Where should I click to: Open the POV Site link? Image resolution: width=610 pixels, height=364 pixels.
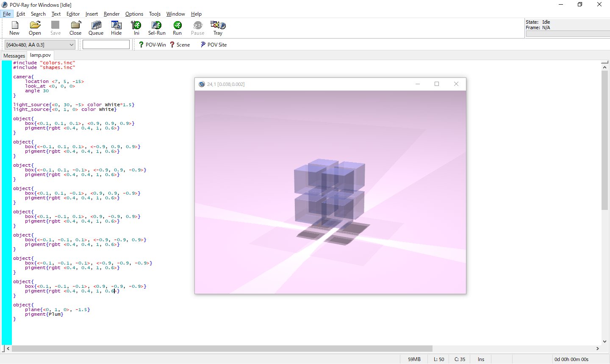213,45
